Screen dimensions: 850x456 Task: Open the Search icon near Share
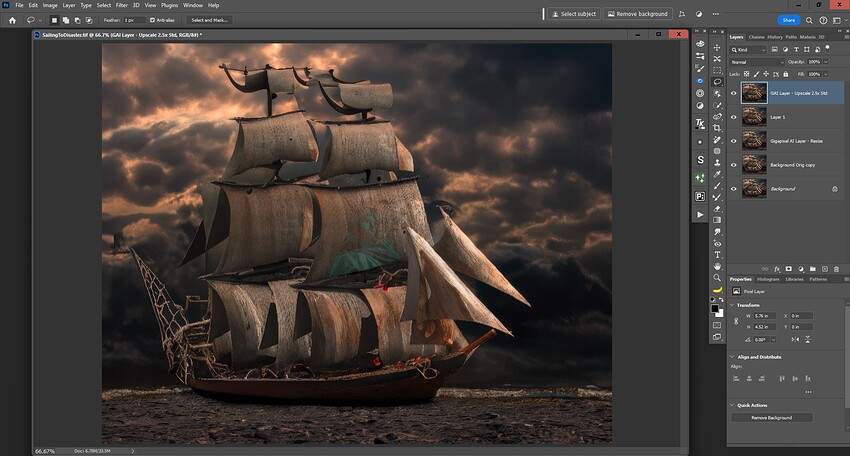[x=809, y=20]
